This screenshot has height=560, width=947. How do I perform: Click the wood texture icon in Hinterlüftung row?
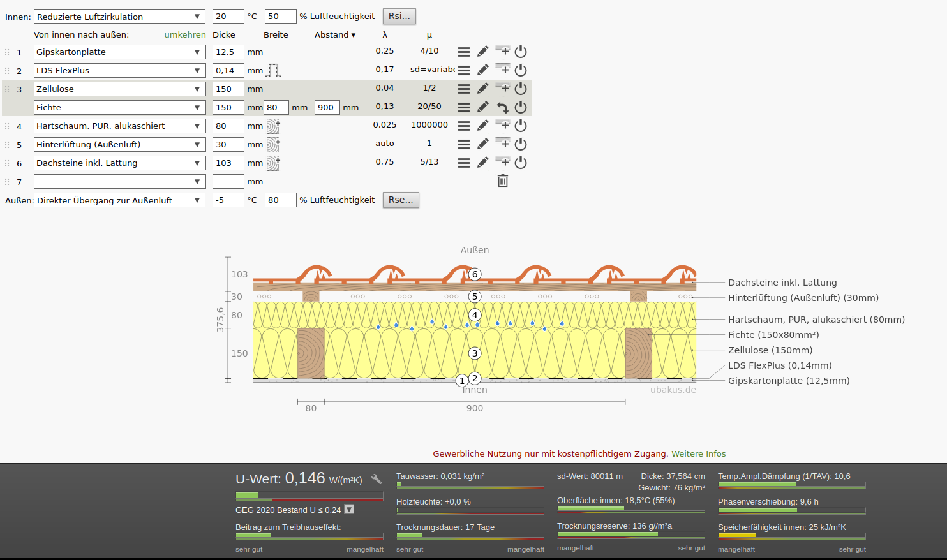click(273, 144)
